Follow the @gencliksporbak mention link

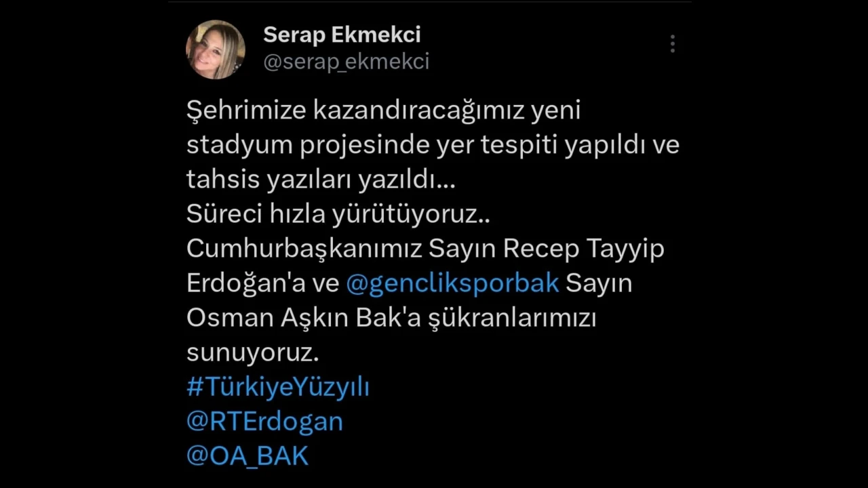[452, 283]
